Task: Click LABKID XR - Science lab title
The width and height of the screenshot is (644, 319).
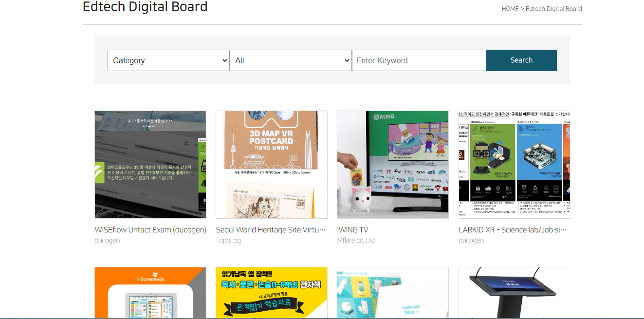Action: pyautogui.click(x=513, y=230)
